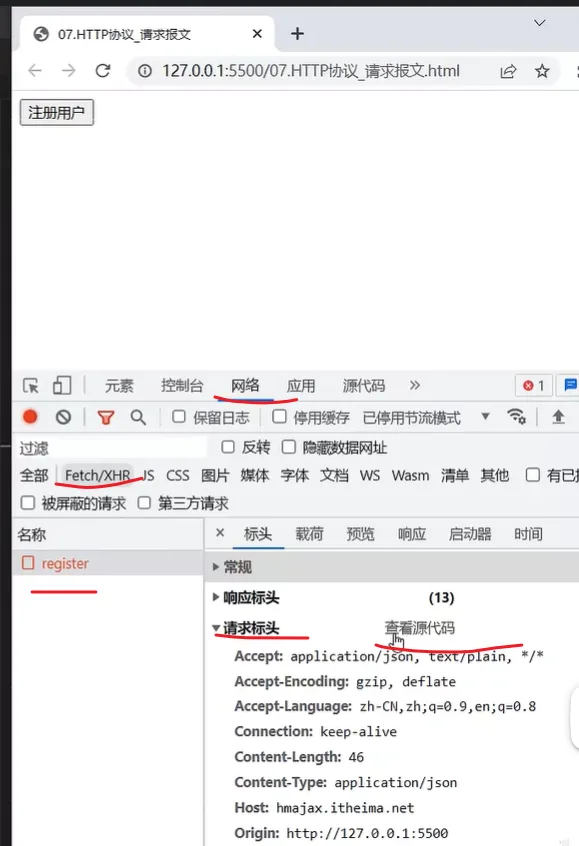Open network conditions wifi settings icon
The image size is (579, 846).
(516, 417)
